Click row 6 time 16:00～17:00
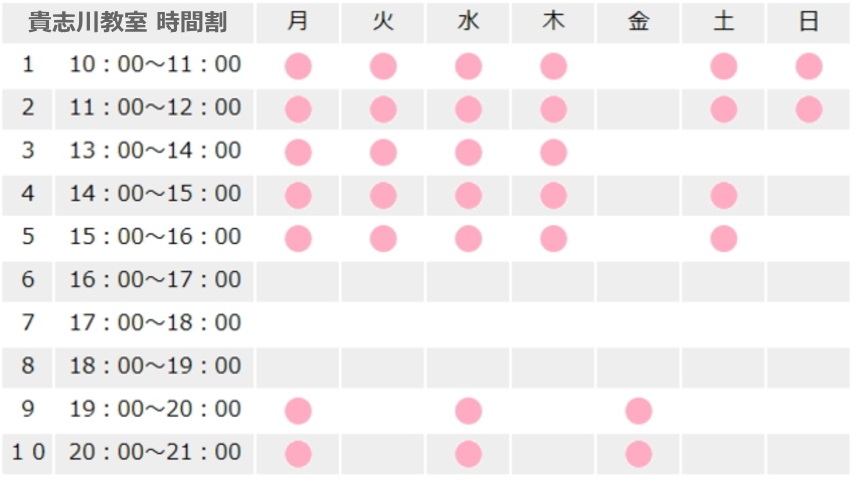Viewport: 855px width, 480px height. [155, 280]
